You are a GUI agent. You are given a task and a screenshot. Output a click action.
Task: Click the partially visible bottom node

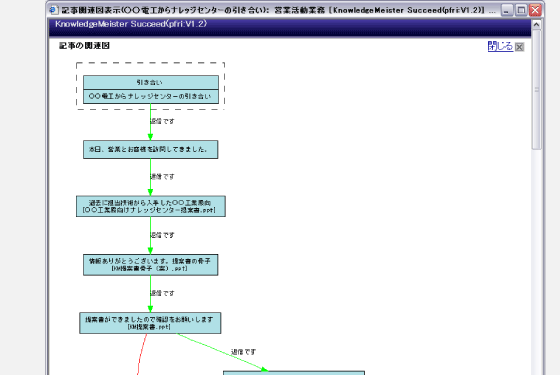click(x=294, y=373)
